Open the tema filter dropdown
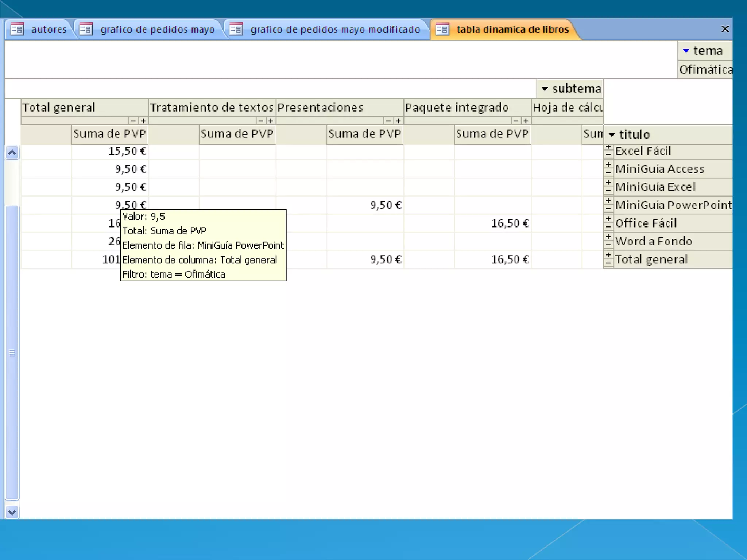This screenshot has width=747, height=560. coord(686,51)
